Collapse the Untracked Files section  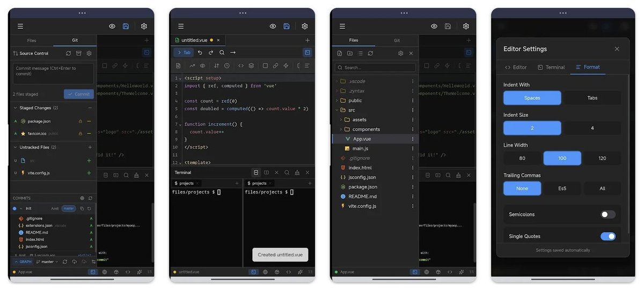[x=15, y=147]
